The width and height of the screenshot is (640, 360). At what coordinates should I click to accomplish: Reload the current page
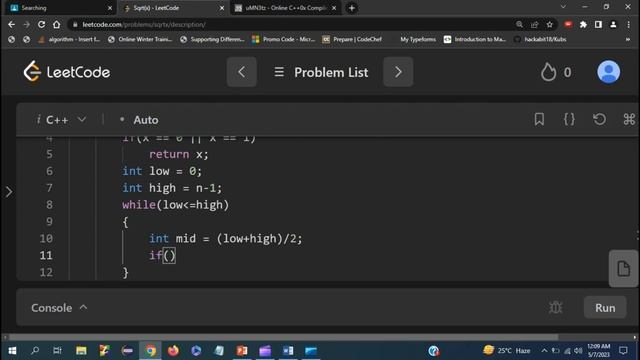[x=41, y=24]
